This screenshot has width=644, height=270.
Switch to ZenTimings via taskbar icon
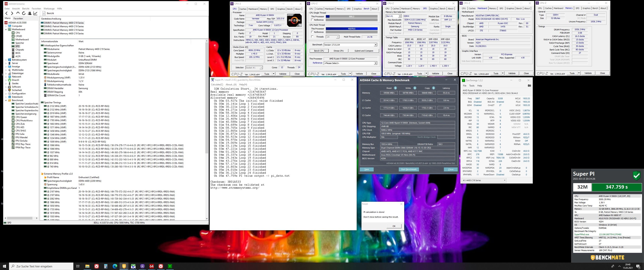[170, 266]
